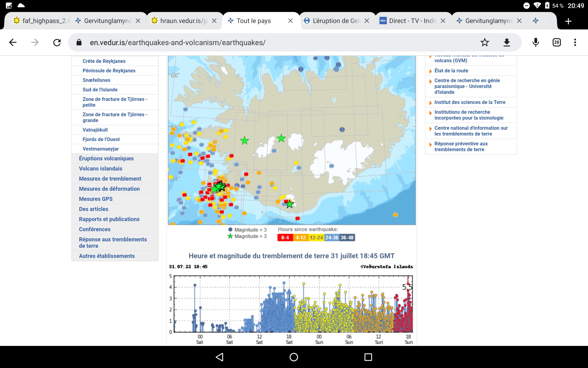Close the 'L'éruption de Gel' tab
This screenshot has width=588, height=368.
point(367,21)
